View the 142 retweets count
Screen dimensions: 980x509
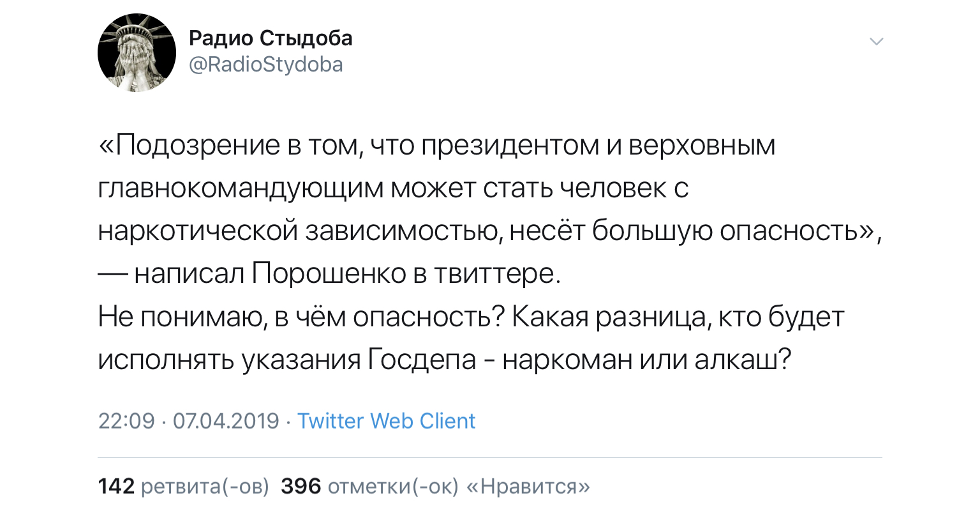click(116, 487)
